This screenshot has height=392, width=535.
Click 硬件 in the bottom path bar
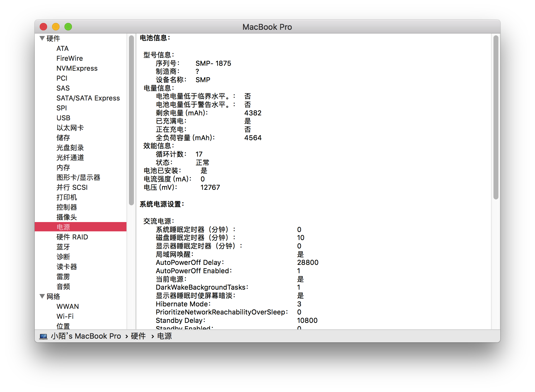tap(138, 336)
